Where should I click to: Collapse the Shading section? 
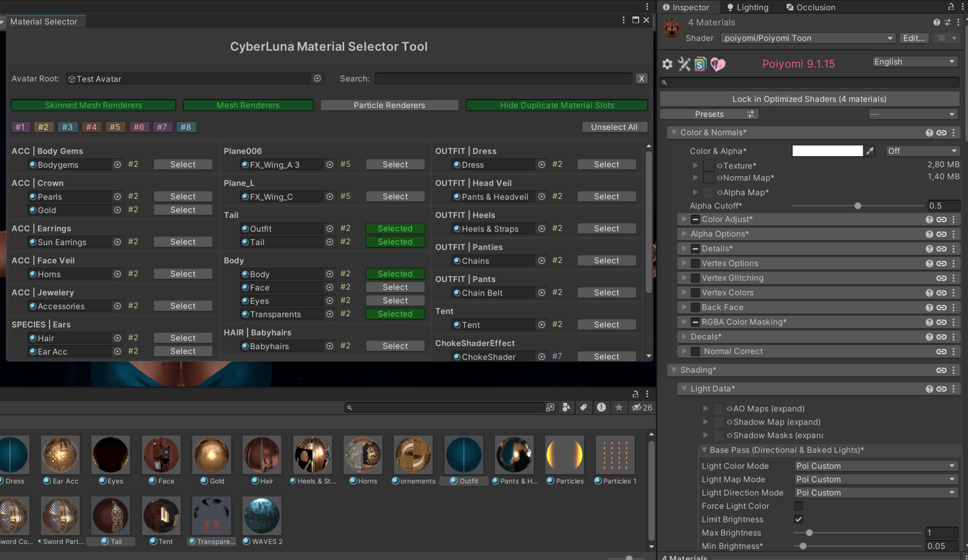[674, 370]
